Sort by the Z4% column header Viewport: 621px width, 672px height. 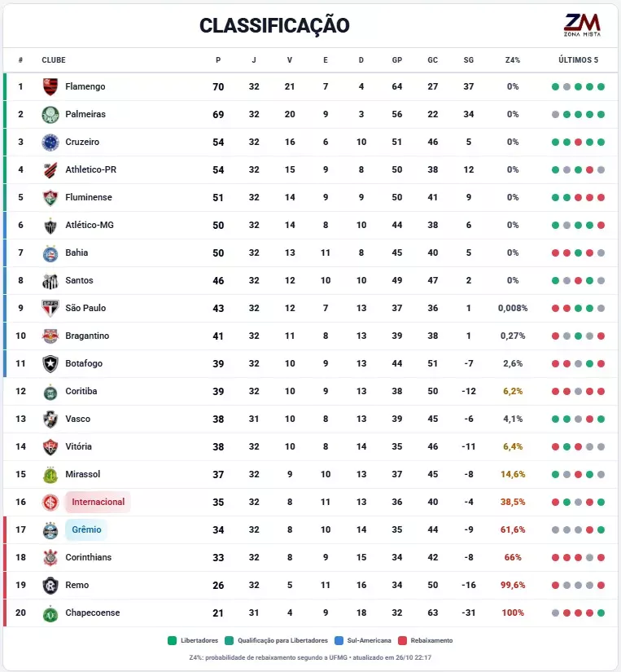coord(513,60)
